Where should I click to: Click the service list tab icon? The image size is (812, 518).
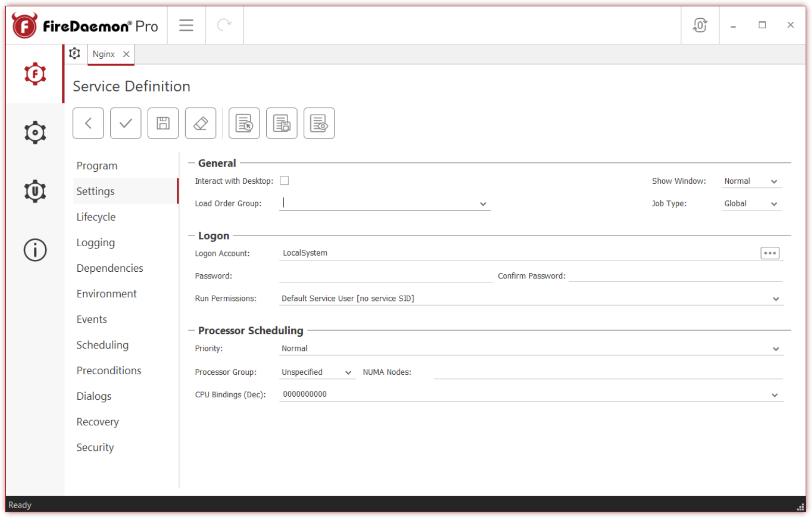(x=75, y=54)
